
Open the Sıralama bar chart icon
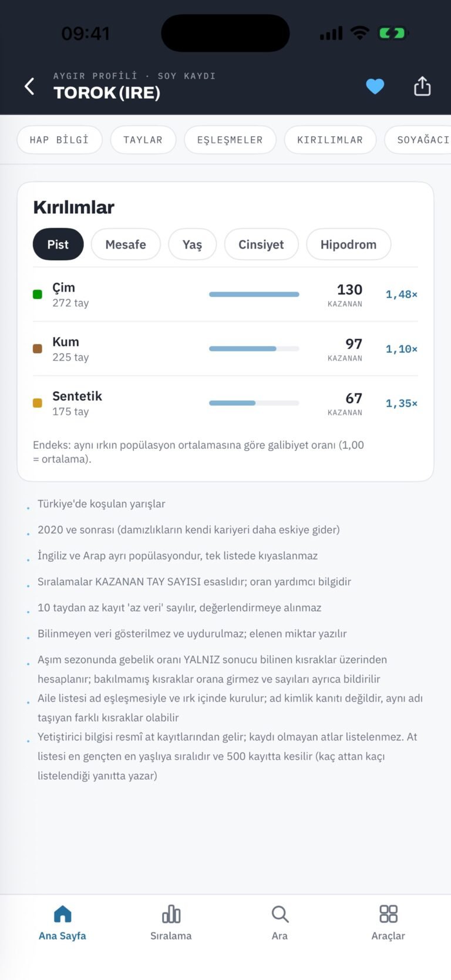[x=171, y=914]
